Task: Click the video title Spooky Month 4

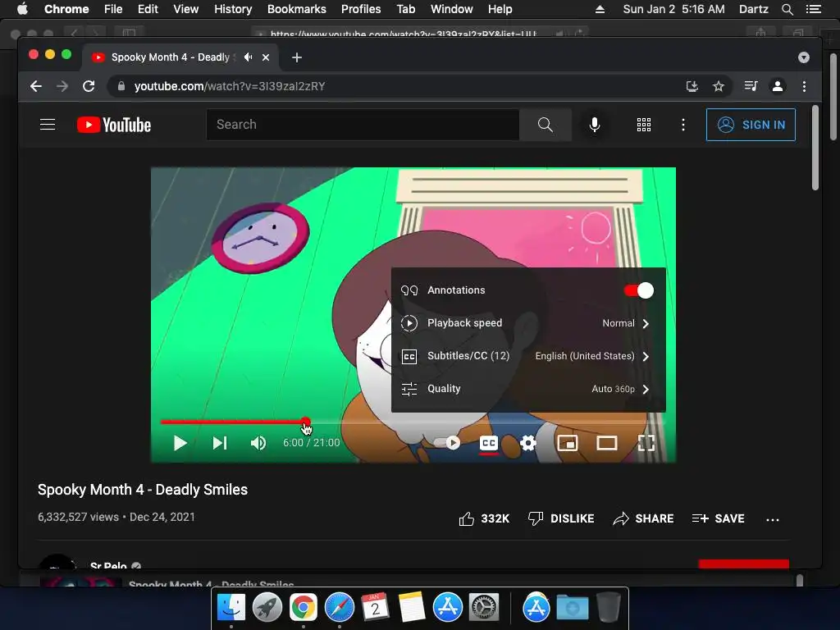Action: 143,490
